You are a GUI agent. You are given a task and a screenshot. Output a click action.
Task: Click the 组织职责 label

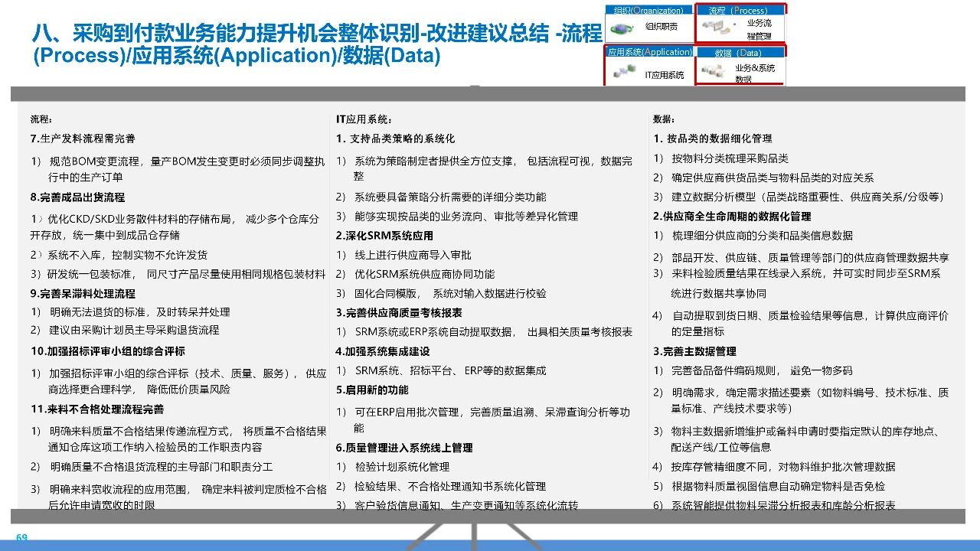pos(661,27)
